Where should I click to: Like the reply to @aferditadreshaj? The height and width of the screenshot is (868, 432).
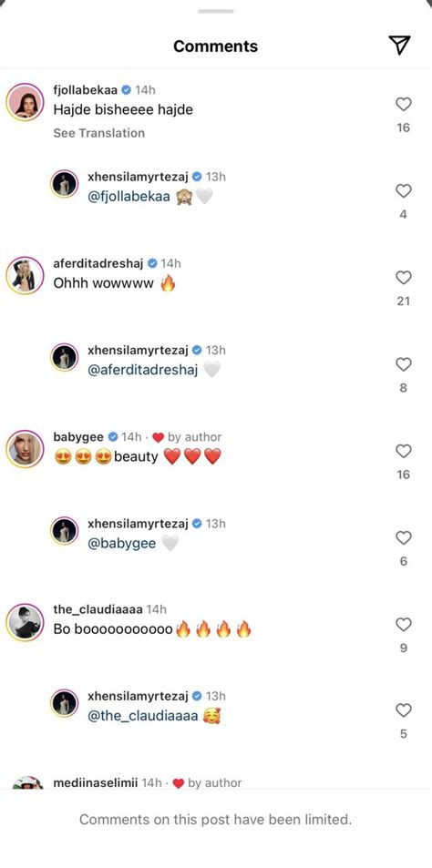tap(404, 364)
